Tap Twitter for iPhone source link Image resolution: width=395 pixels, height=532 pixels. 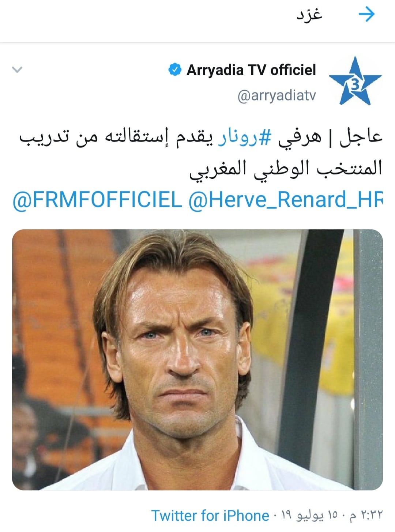(x=210, y=516)
